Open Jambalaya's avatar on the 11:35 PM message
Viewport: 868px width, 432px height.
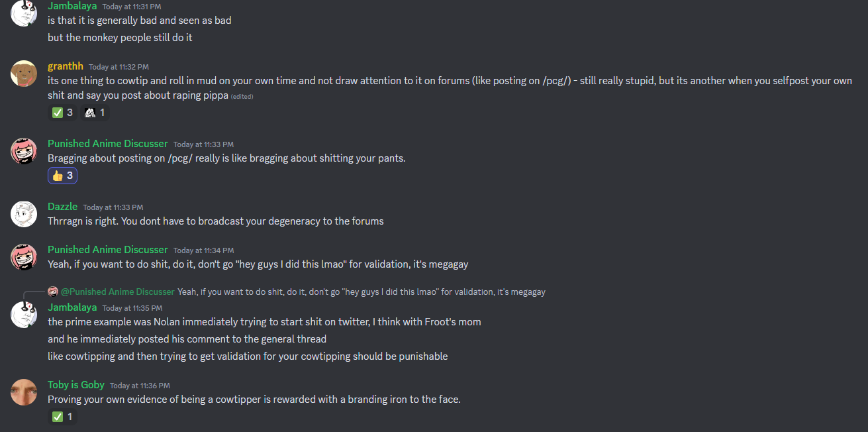tap(24, 315)
